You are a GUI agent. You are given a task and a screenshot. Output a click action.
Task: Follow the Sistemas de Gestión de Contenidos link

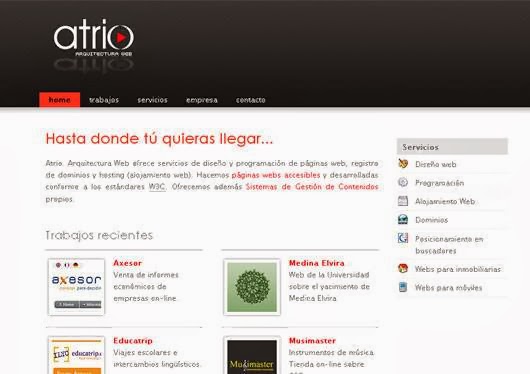[312, 187]
